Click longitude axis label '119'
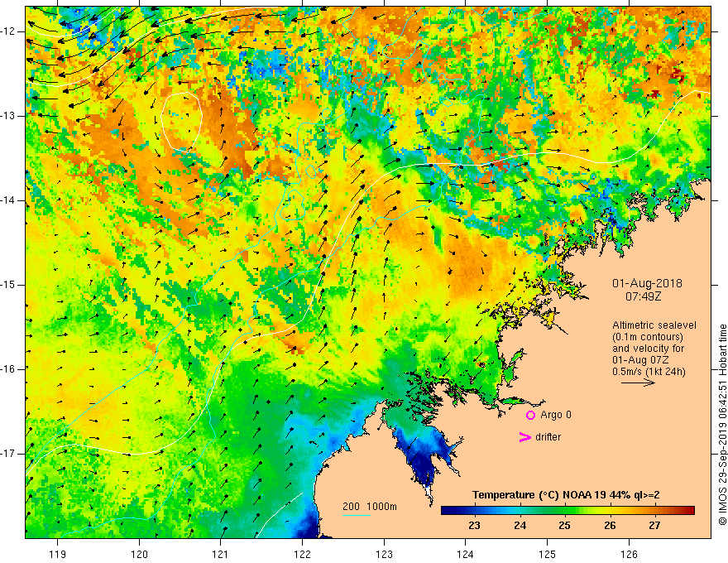Image resolution: width=728 pixels, height=563 pixels. (58, 554)
